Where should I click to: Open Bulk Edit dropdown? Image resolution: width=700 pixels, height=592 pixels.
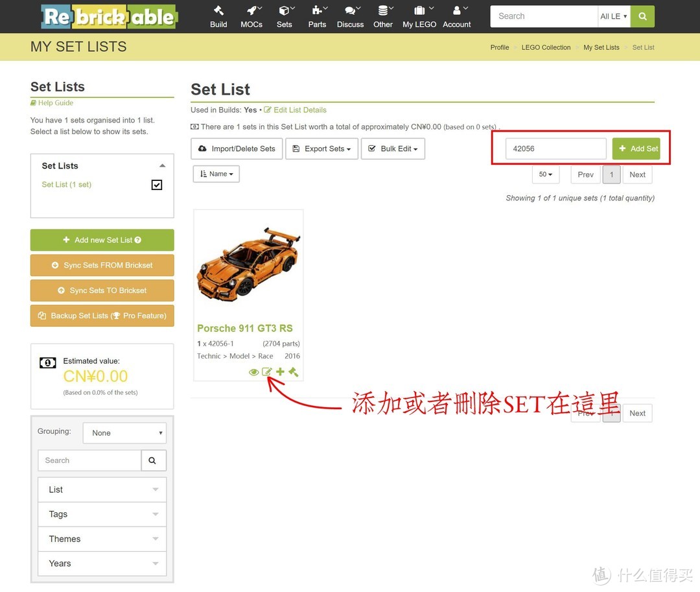tap(393, 148)
